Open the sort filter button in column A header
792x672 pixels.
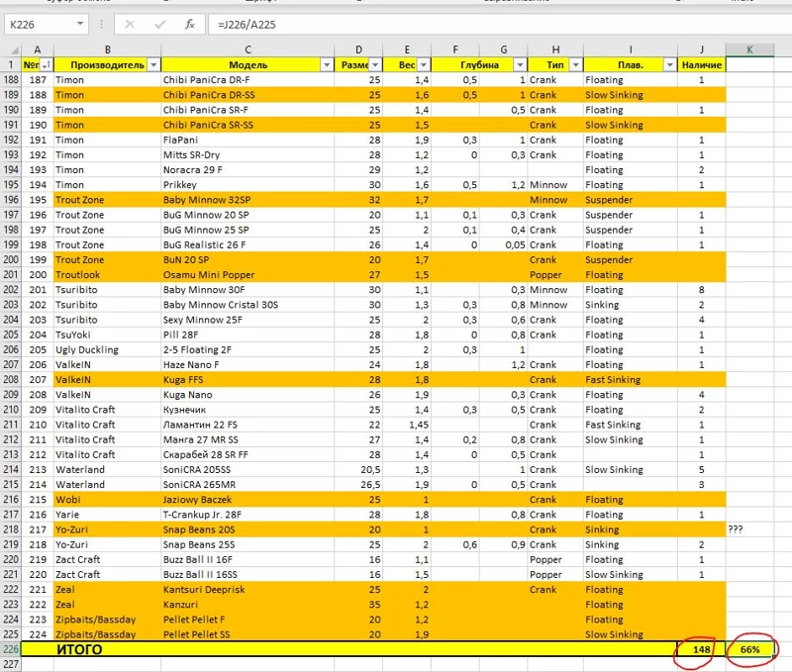click(x=46, y=65)
